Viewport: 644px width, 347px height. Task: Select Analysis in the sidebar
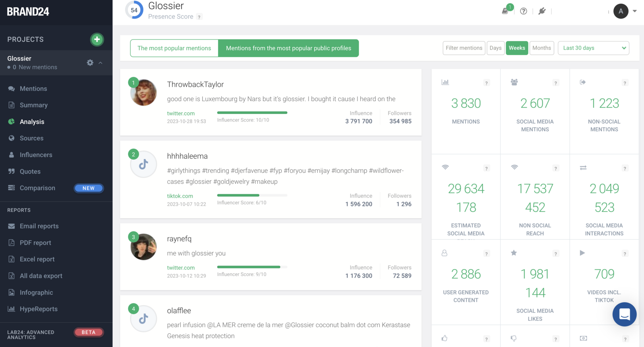click(32, 122)
